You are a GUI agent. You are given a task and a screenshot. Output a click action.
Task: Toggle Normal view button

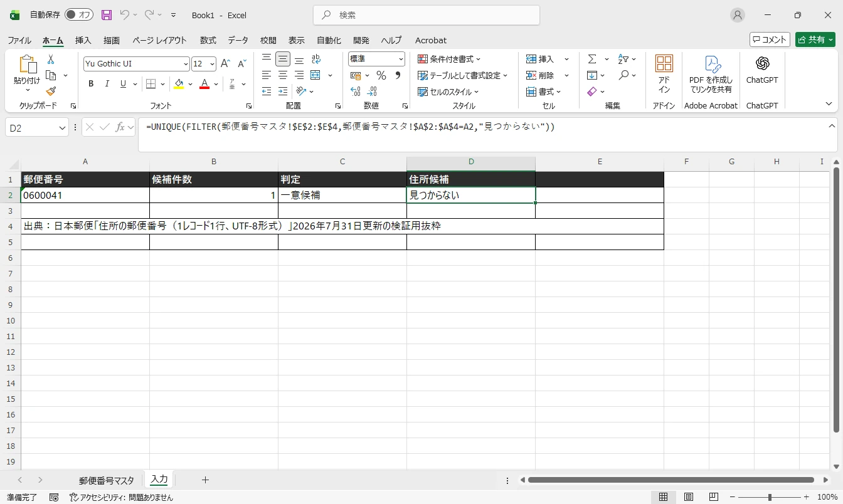[x=664, y=497]
